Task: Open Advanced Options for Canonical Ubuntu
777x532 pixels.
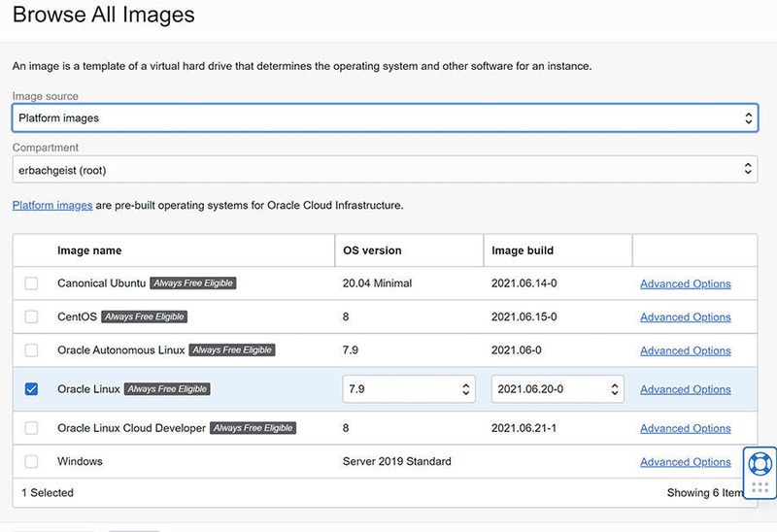Action: point(685,283)
